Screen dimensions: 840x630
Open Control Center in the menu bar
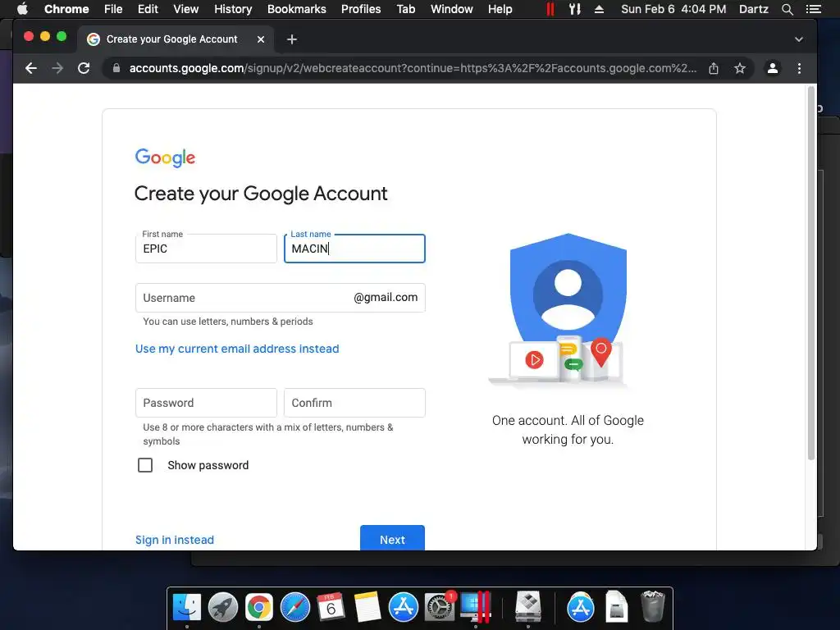813,9
